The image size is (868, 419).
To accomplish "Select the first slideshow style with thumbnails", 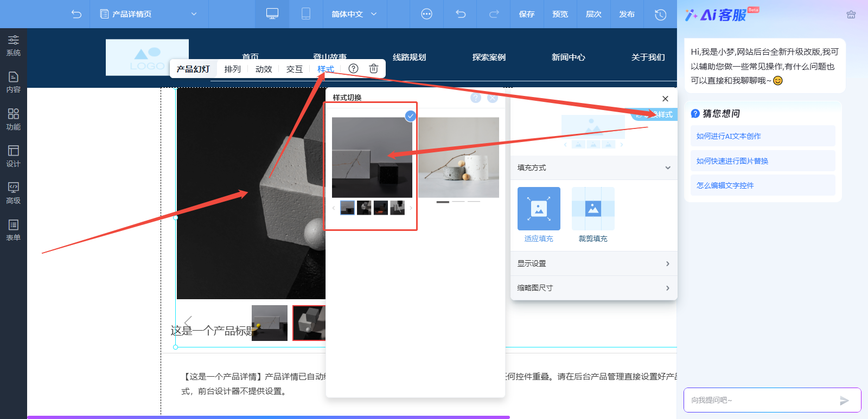I will click(x=372, y=166).
